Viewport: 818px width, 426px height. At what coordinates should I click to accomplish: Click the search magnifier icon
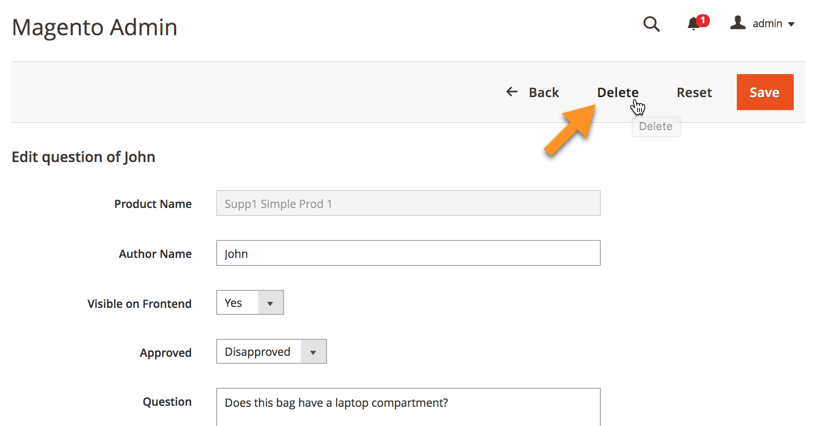click(651, 24)
